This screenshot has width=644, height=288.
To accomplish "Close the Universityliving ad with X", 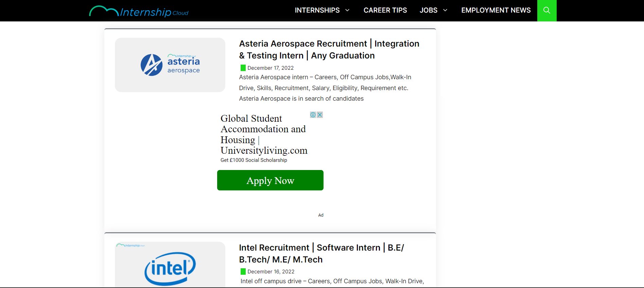I will point(320,115).
